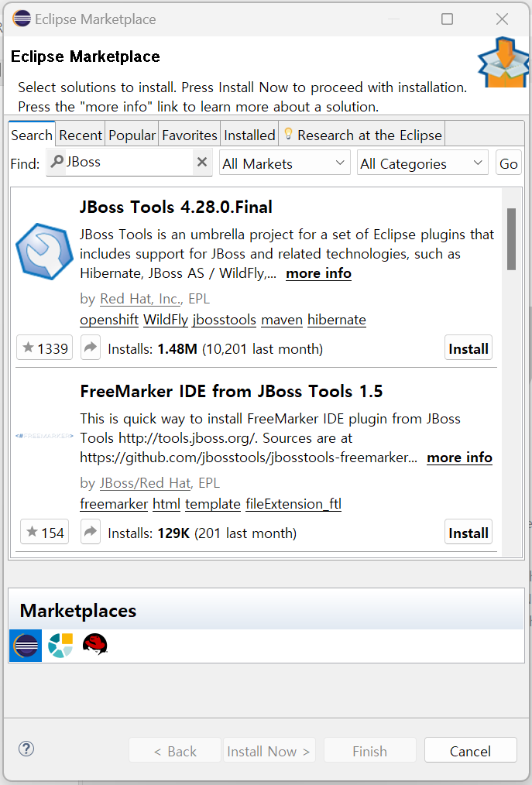
Task: Open the Red Hat, Inc. author link
Action: coord(140,298)
